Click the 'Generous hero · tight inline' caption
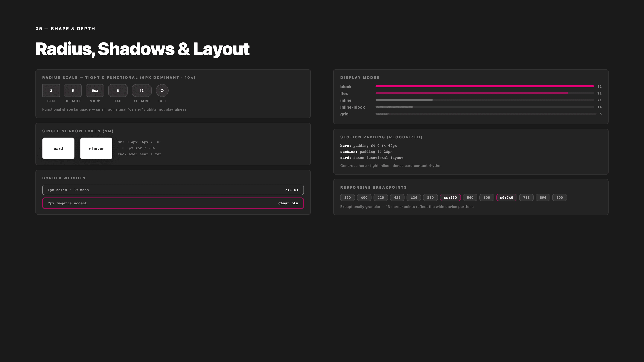The height and width of the screenshot is (362, 644). point(391,166)
